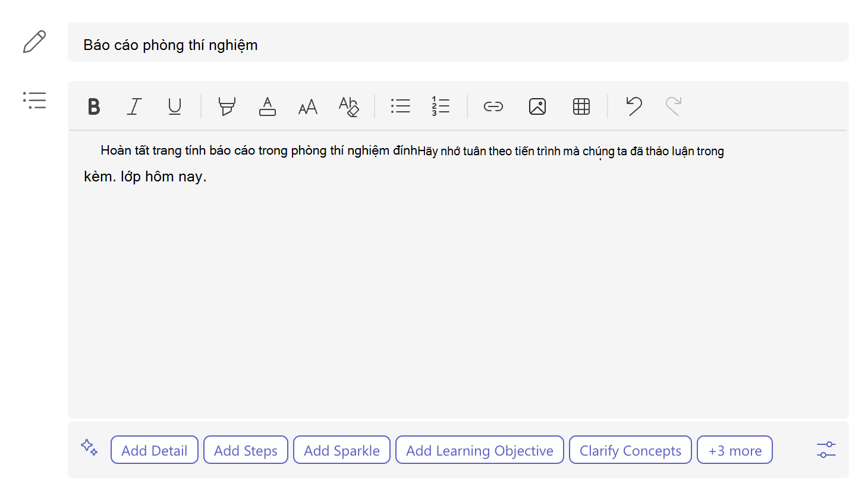Click the Add Detail button
868x502 pixels.
[155, 450]
